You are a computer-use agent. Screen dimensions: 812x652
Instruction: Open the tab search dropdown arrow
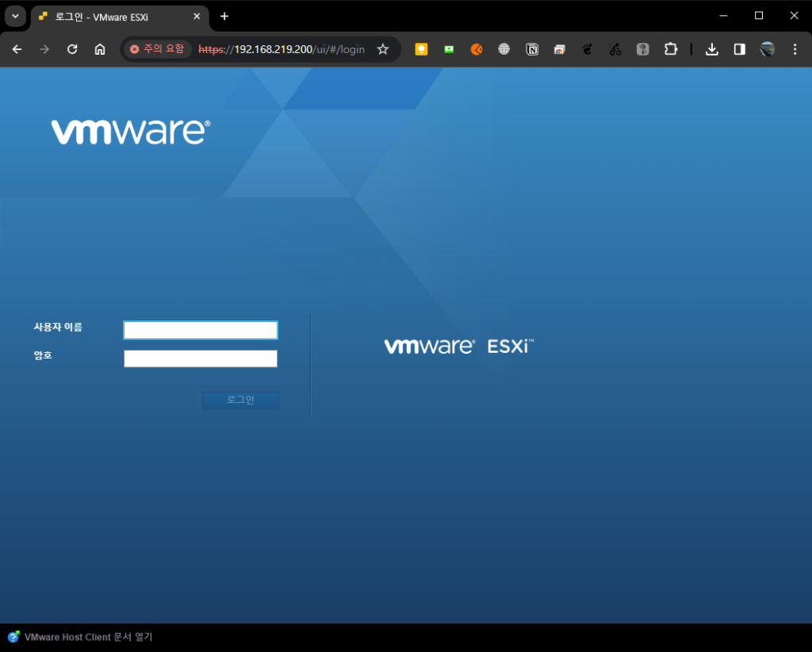click(x=16, y=16)
